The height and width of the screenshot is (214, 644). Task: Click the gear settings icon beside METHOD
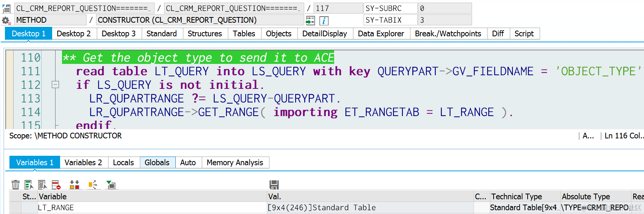[x=6, y=20]
